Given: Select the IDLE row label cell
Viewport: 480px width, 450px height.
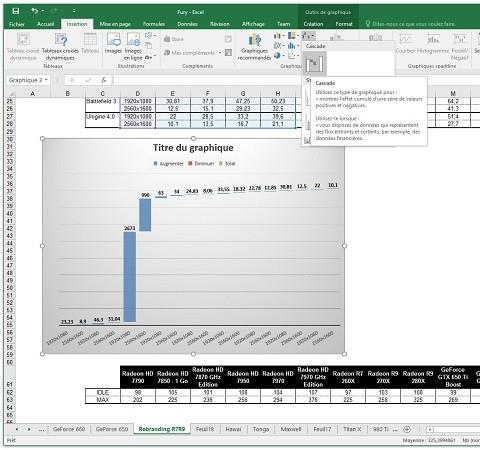Looking at the screenshot, I should pyautogui.click(x=103, y=392).
